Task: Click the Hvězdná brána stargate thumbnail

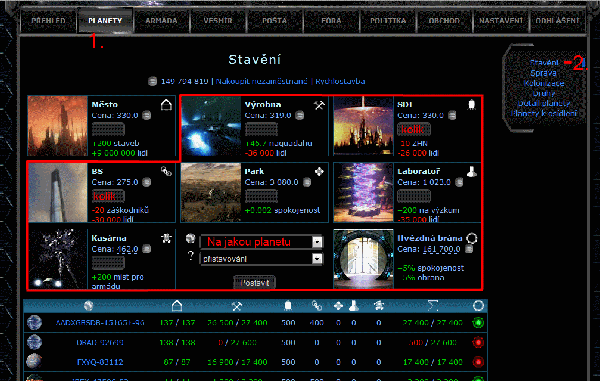Action: 363,259
